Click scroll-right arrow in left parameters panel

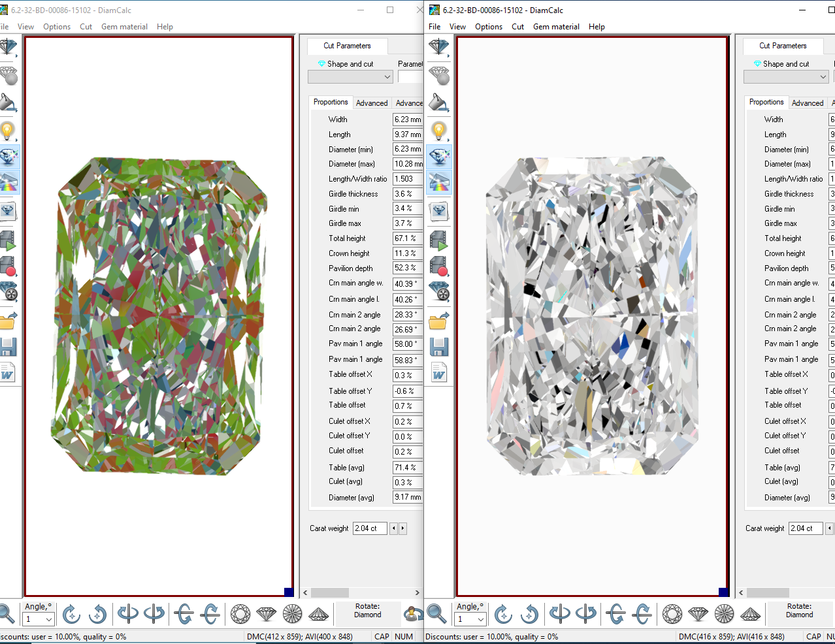click(x=417, y=593)
